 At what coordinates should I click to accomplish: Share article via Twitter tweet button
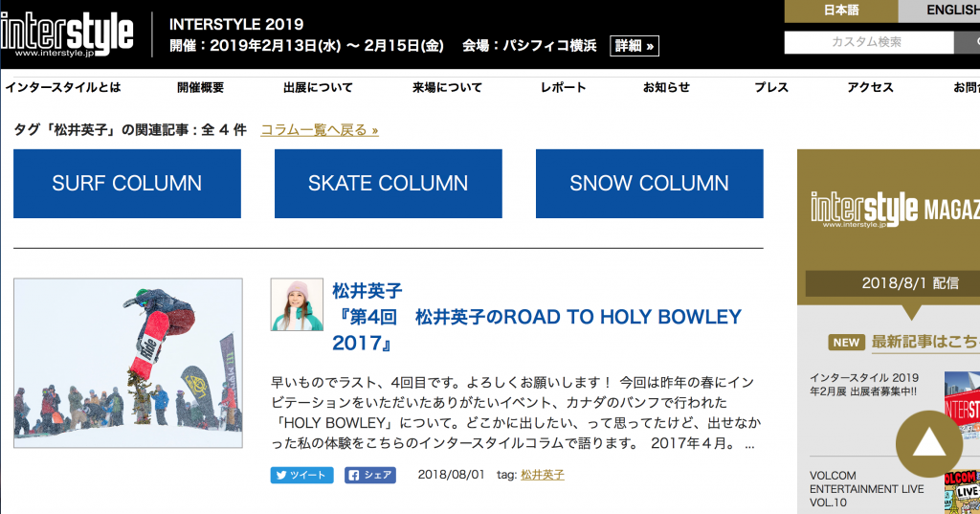coord(301,475)
